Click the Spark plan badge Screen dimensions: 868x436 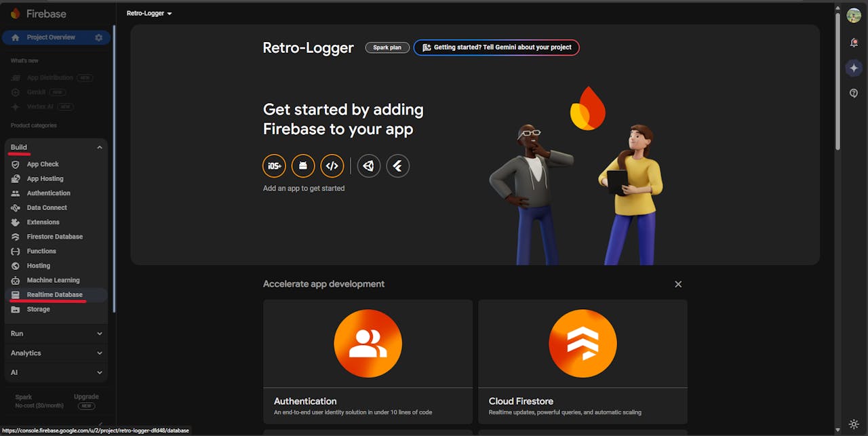[387, 47]
